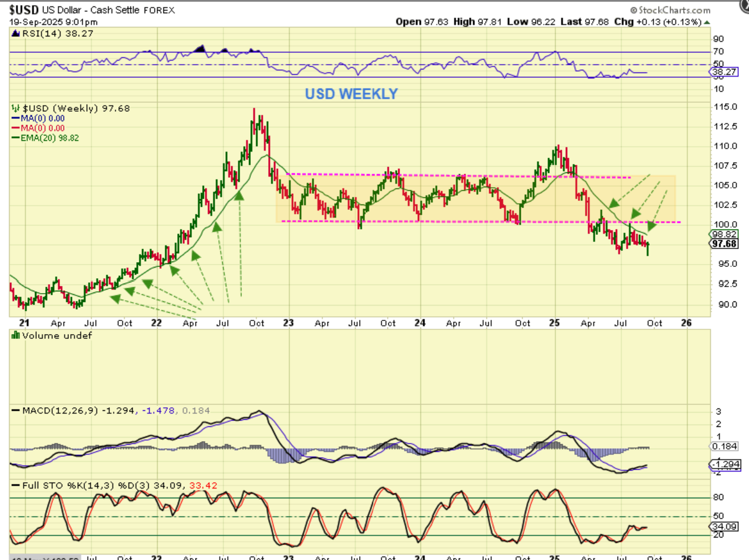The image size is (749, 560).
Task: Click the 90 label on RSI axis
Action: pyautogui.click(x=718, y=39)
